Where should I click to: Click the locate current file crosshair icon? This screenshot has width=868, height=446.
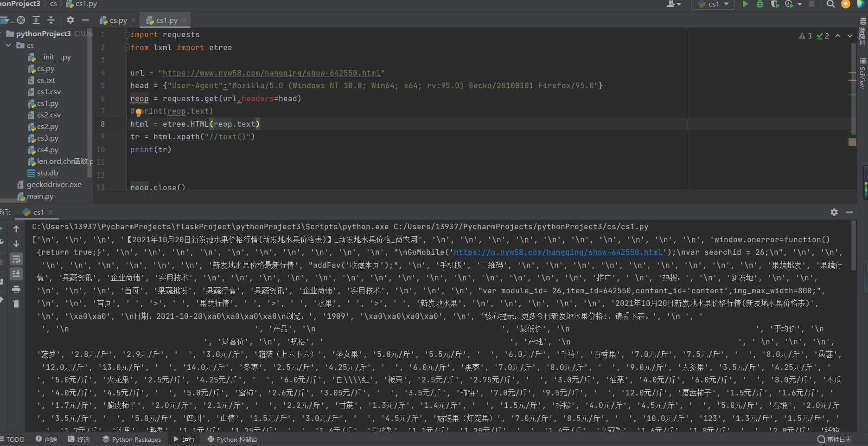click(21, 20)
